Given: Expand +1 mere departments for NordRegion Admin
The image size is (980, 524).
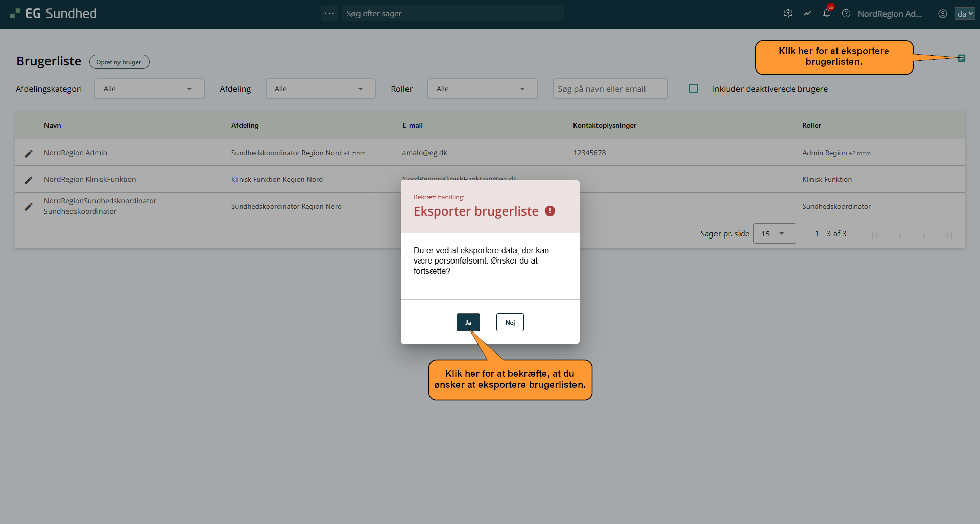Looking at the screenshot, I should [354, 153].
